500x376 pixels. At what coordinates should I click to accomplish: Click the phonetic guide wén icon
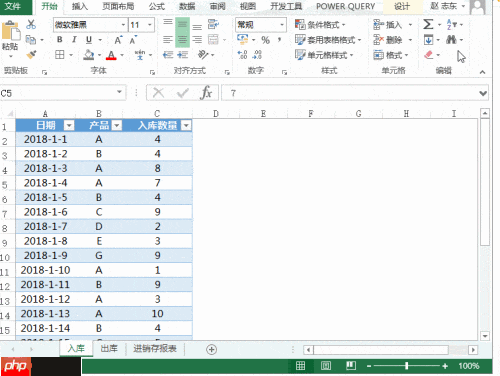coord(140,55)
